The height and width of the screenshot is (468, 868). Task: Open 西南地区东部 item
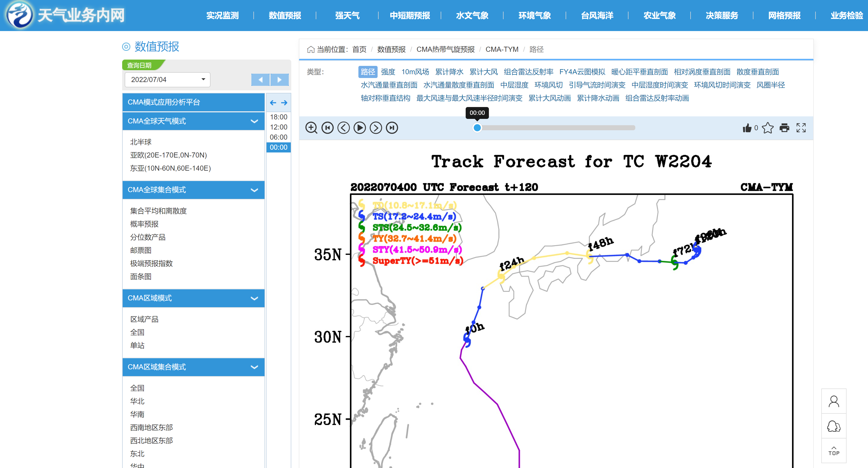pos(151,428)
